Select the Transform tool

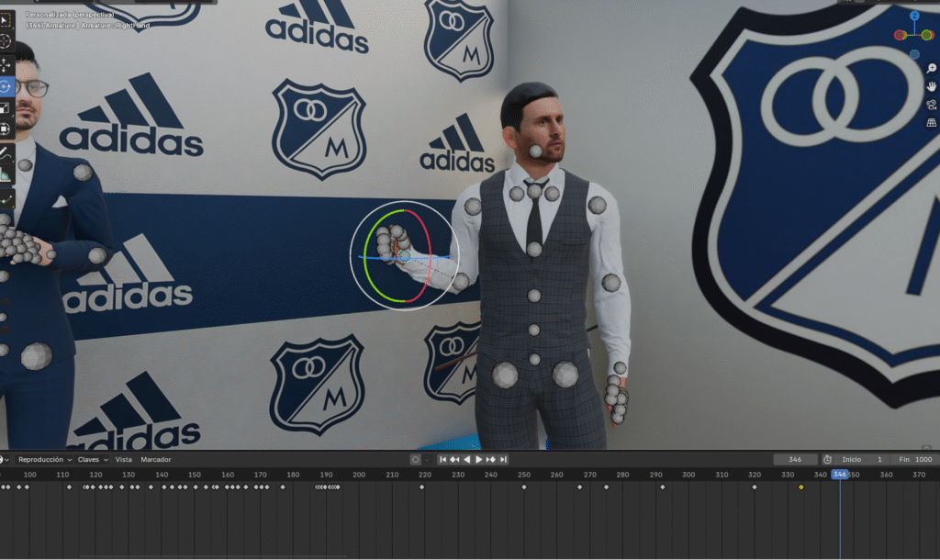(6, 129)
